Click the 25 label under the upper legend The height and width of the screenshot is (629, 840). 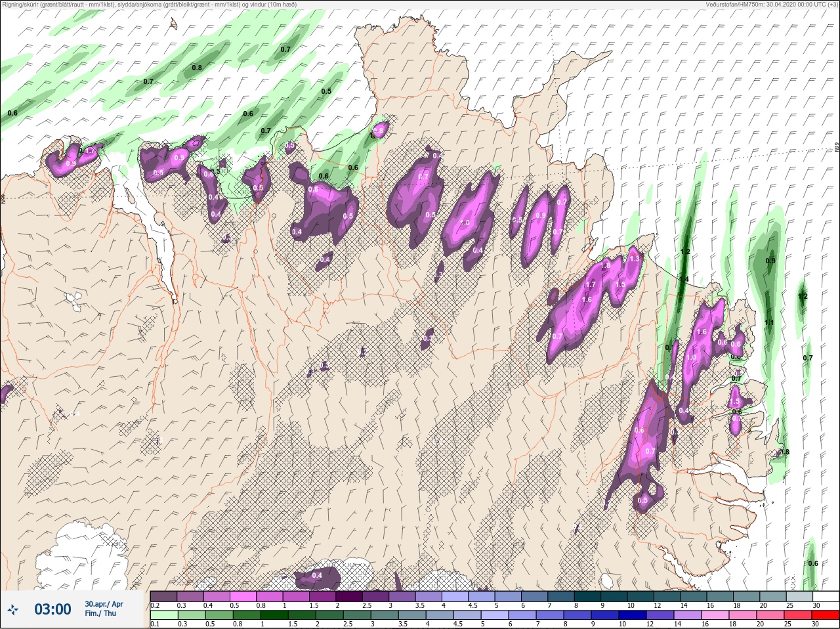click(x=789, y=605)
